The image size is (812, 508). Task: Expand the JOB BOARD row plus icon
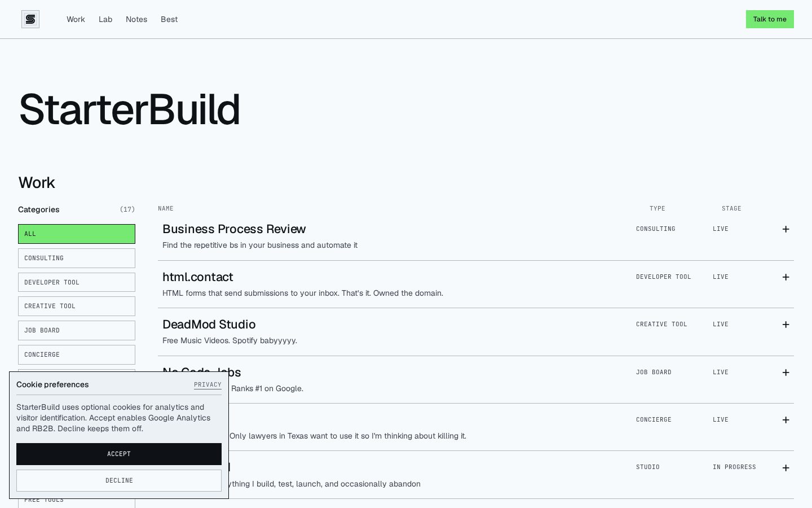point(785,373)
